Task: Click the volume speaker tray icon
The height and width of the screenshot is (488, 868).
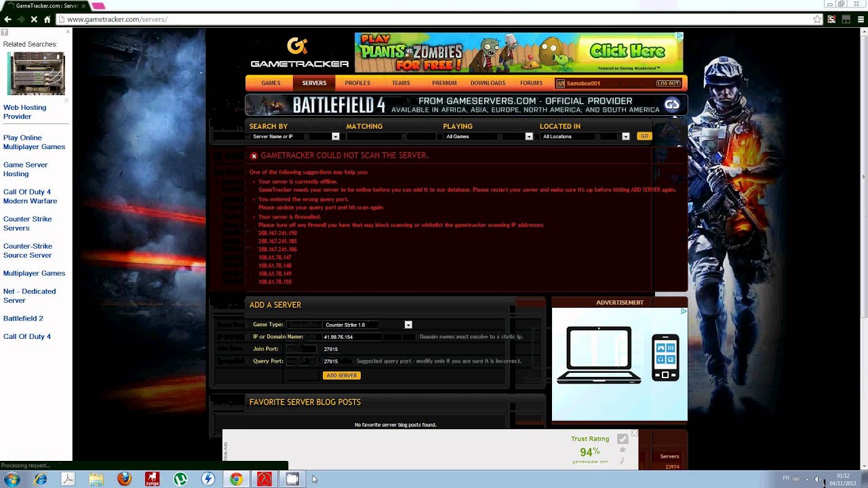Action: point(817,479)
